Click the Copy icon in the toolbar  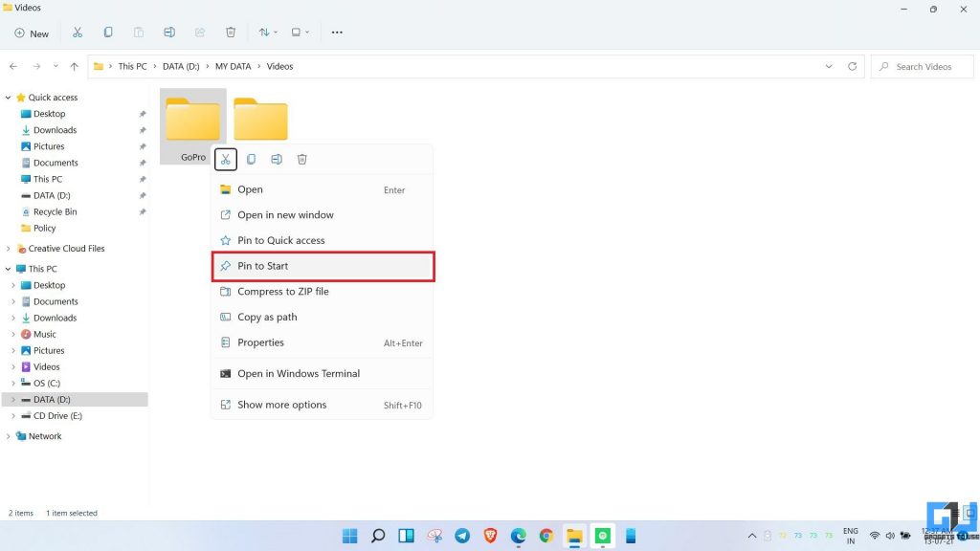[108, 32]
